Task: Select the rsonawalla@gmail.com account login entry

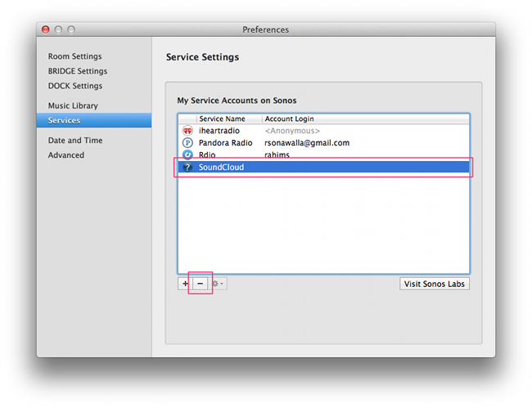Action: coord(306,143)
